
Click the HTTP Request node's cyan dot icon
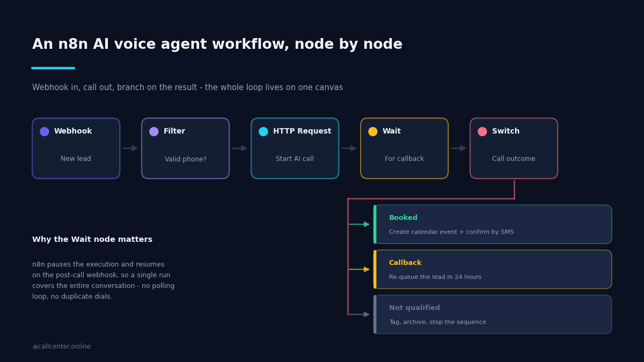(x=264, y=131)
